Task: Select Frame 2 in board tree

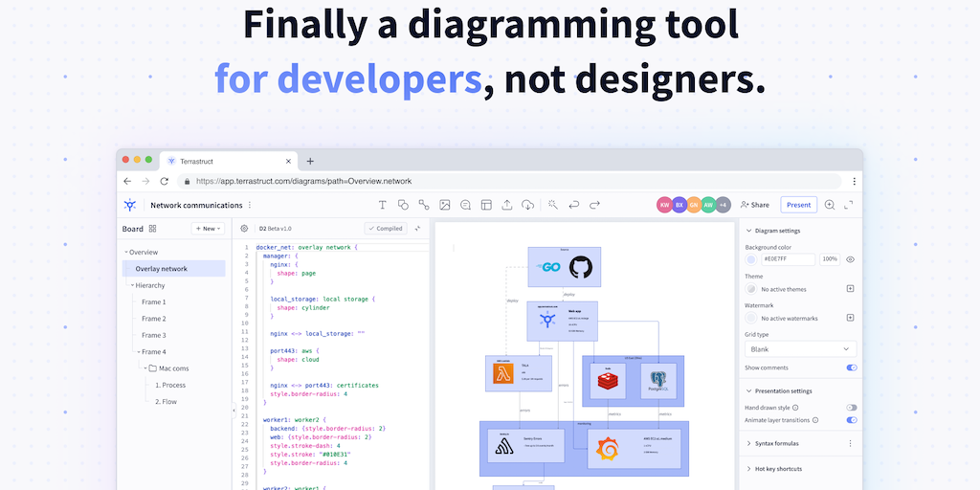Action: tap(153, 319)
